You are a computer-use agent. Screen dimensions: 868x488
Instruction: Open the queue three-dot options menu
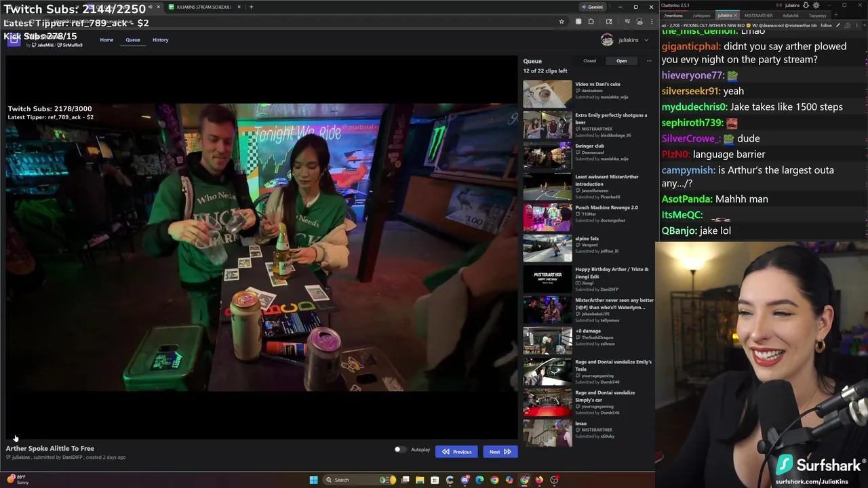click(x=648, y=61)
